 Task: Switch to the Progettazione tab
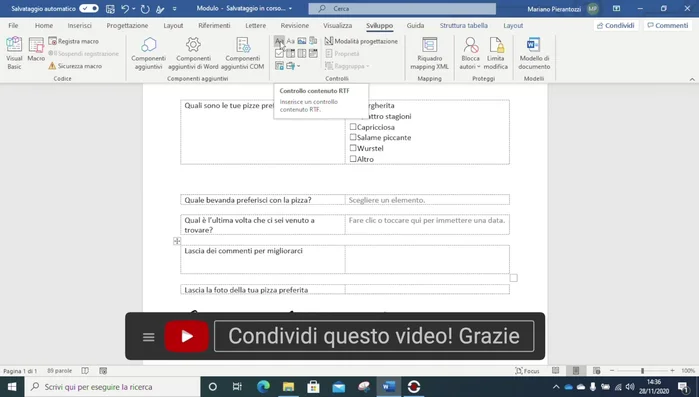coord(127,25)
